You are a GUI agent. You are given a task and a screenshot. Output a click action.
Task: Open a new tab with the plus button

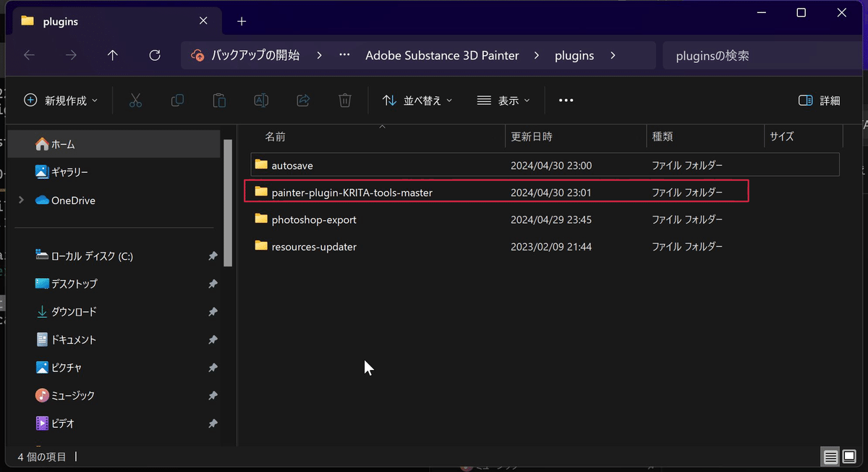[x=242, y=21]
